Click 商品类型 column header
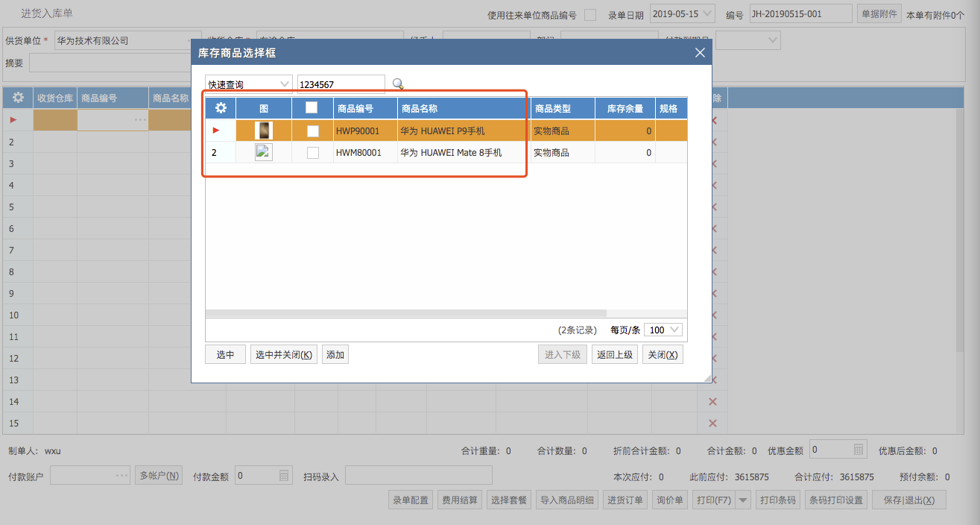 [x=563, y=108]
